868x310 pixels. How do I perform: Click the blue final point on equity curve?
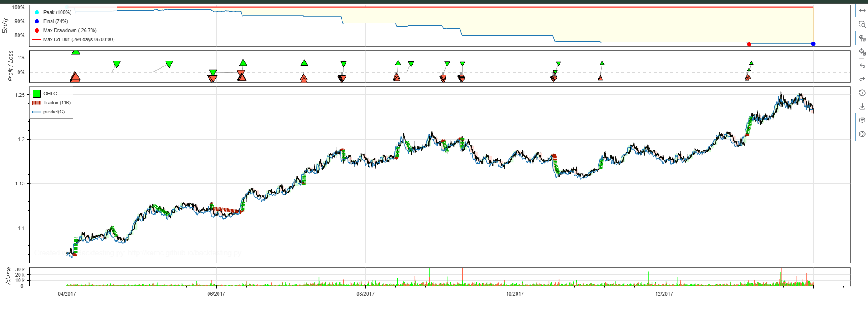point(813,44)
